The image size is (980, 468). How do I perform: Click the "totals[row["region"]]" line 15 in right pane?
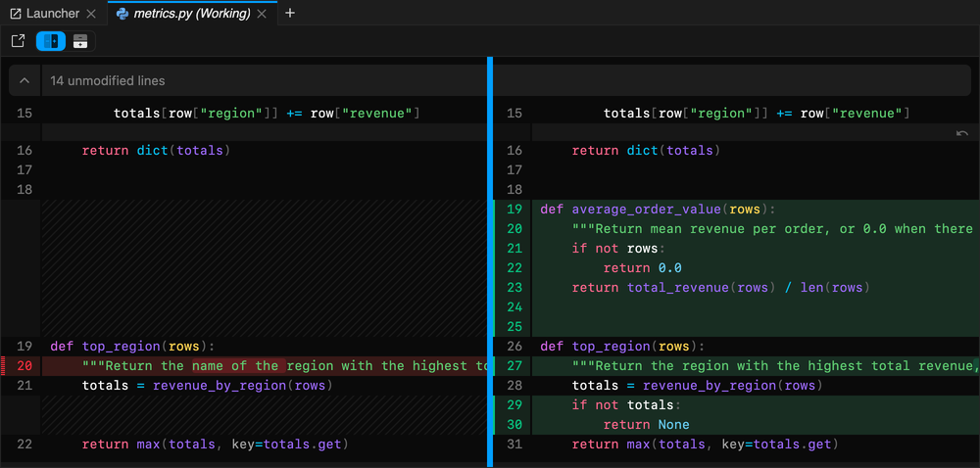tap(757, 114)
